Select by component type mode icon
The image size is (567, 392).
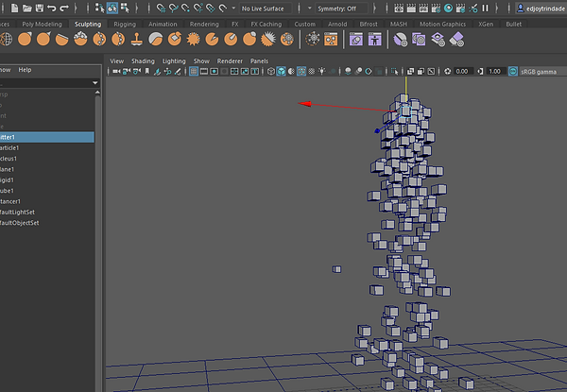pos(125,8)
